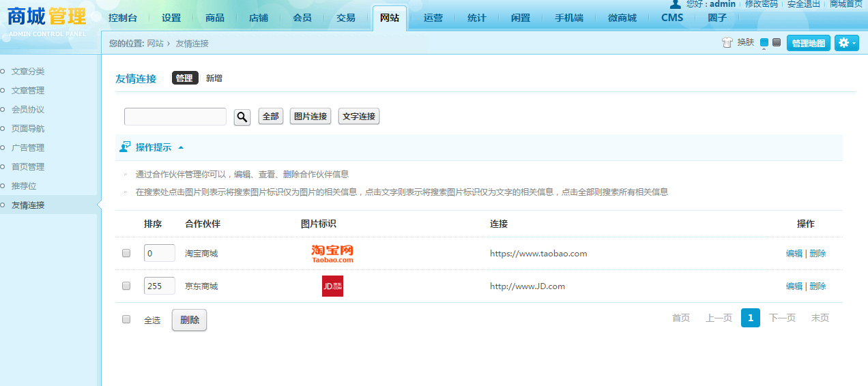This screenshot has height=386, width=868.
Task: Open the 管理地图 button
Action: (809, 43)
